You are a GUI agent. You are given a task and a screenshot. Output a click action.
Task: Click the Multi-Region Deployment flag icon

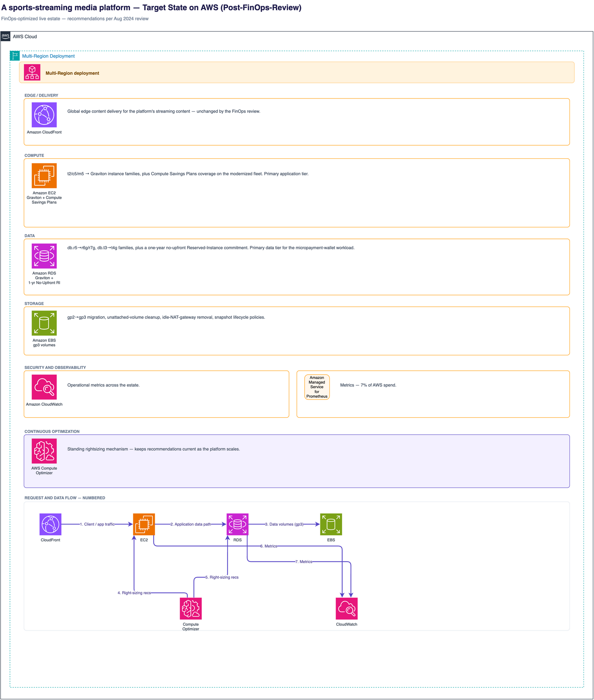click(x=15, y=56)
